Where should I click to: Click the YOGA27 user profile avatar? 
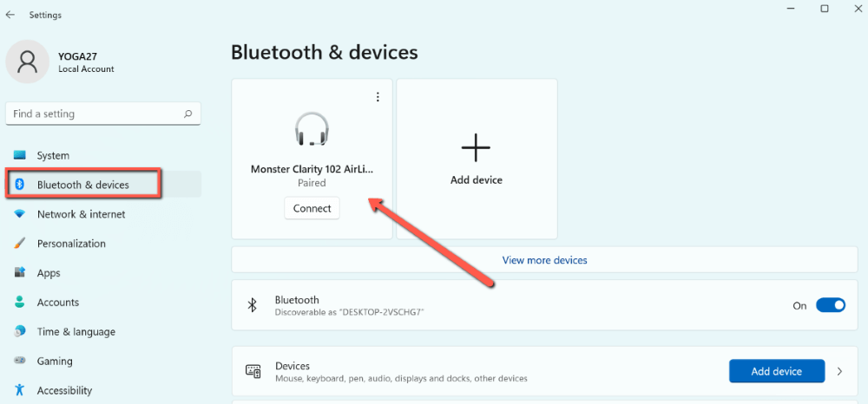click(27, 62)
